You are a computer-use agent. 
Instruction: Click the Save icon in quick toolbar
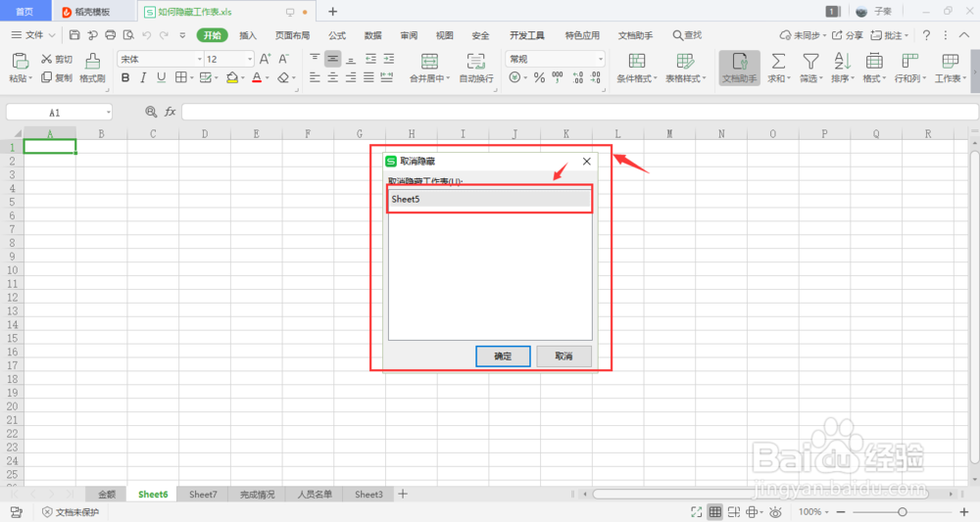pos(74,35)
